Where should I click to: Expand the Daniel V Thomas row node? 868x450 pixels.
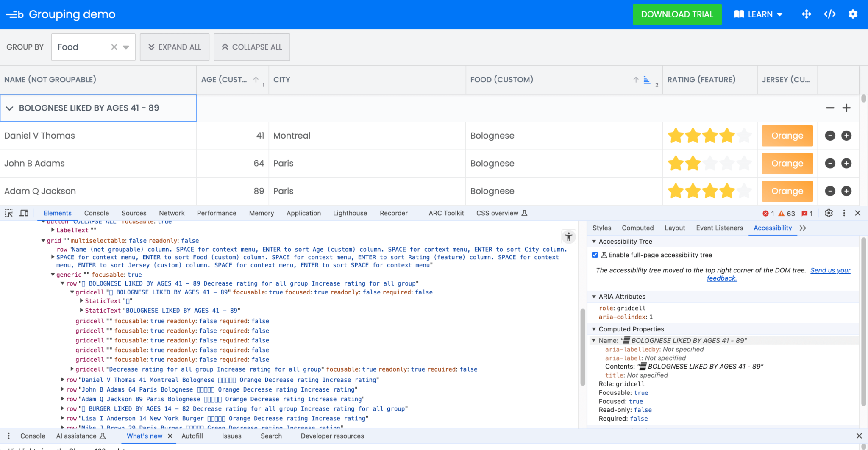pyautogui.click(x=62, y=380)
